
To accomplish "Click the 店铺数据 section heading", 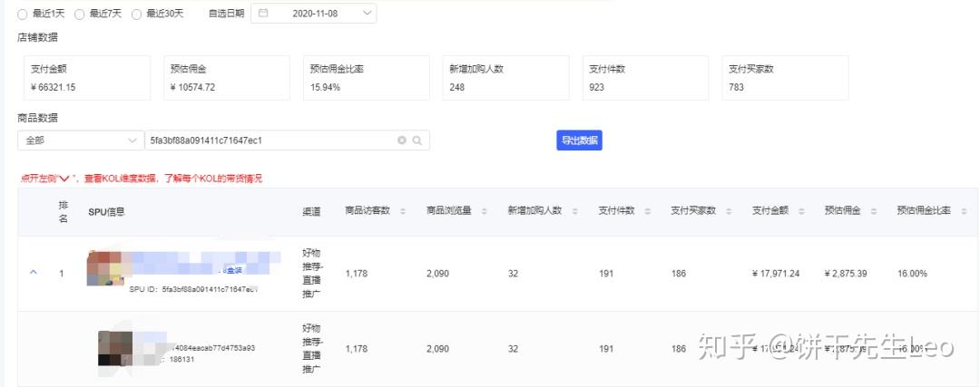I will pos(37,37).
